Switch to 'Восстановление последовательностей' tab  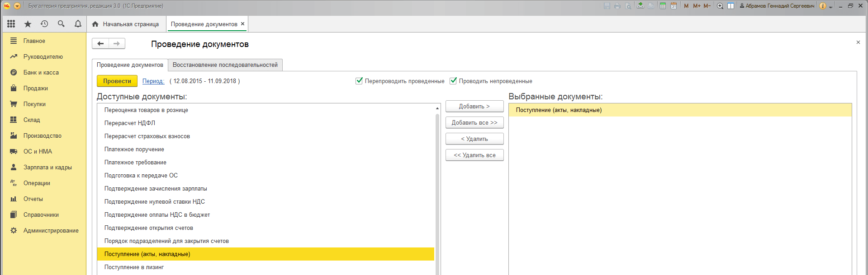coord(225,65)
